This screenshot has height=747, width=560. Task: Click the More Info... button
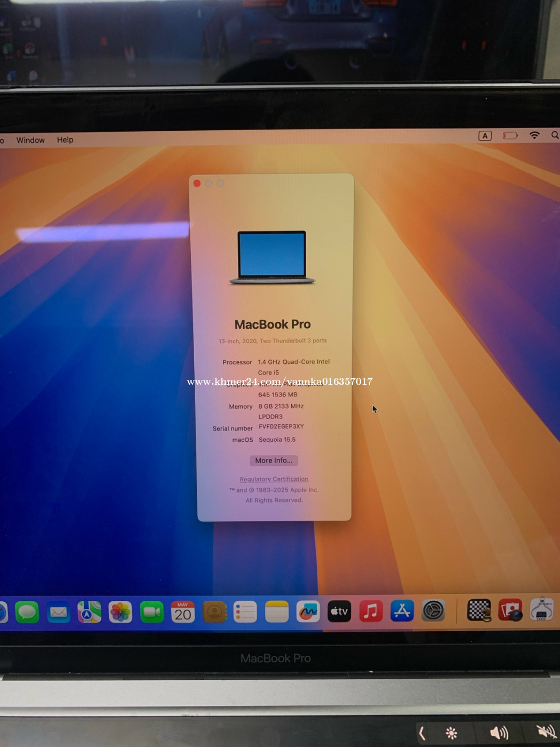point(274,460)
